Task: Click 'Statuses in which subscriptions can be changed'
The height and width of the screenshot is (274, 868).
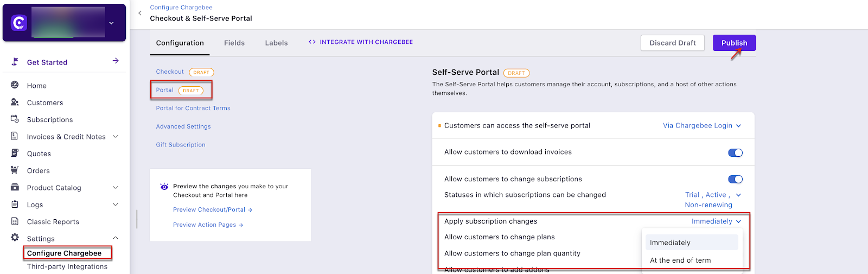Action: click(525, 195)
